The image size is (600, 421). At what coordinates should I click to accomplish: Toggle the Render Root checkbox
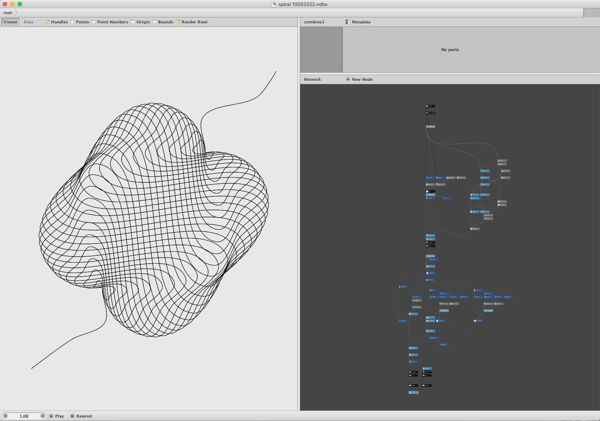coord(178,22)
